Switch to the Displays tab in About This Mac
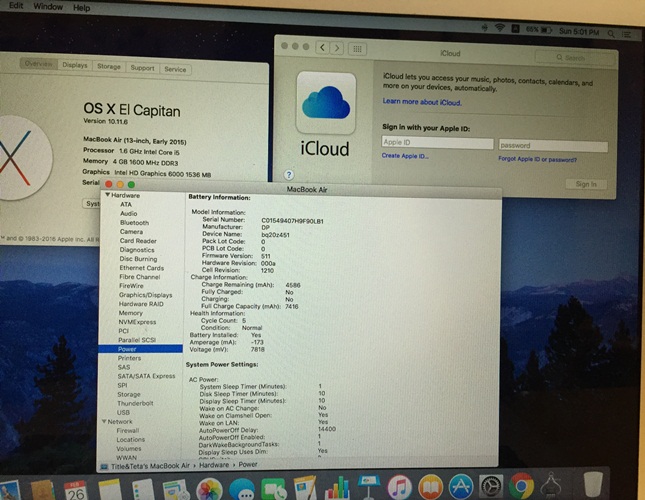This screenshot has width=645, height=500. tap(75, 65)
